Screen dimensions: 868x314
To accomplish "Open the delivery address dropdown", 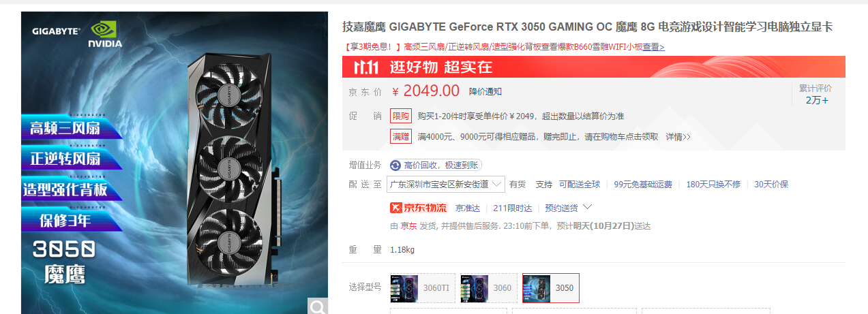I will coord(446,184).
